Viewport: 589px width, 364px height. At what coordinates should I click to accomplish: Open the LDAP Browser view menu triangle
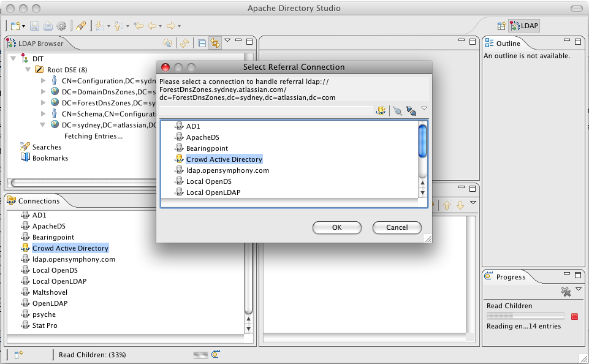pyautogui.click(x=227, y=40)
